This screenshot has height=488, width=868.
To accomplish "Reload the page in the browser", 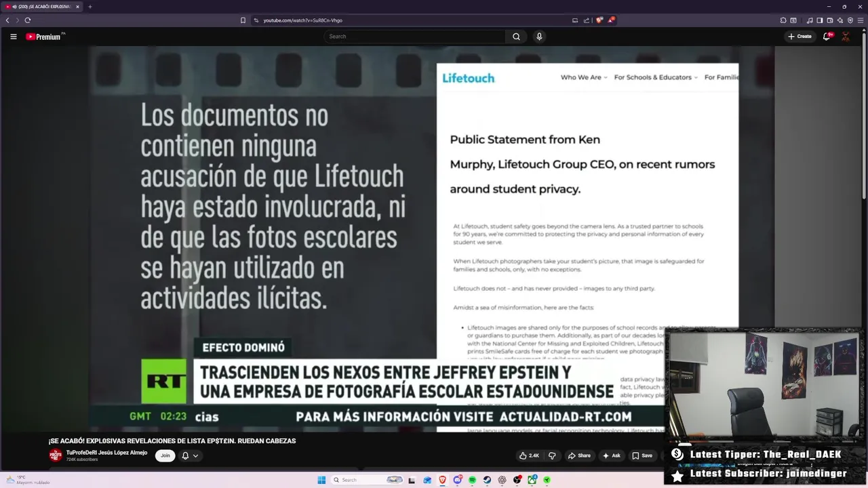I will (27, 20).
